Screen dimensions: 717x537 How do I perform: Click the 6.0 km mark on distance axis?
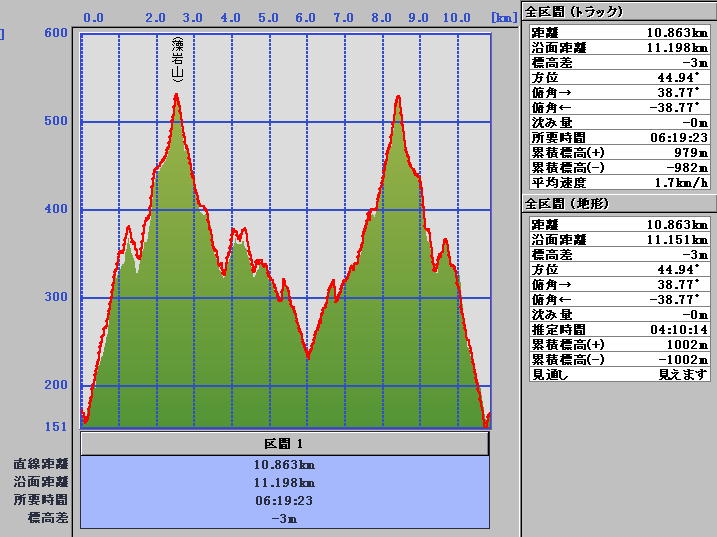tap(307, 18)
